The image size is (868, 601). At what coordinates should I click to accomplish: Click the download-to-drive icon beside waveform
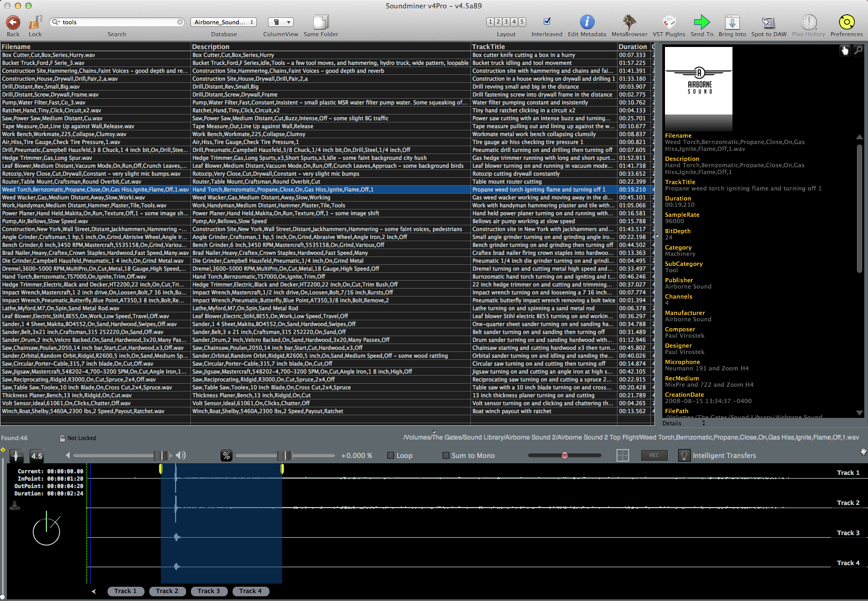click(x=15, y=505)
